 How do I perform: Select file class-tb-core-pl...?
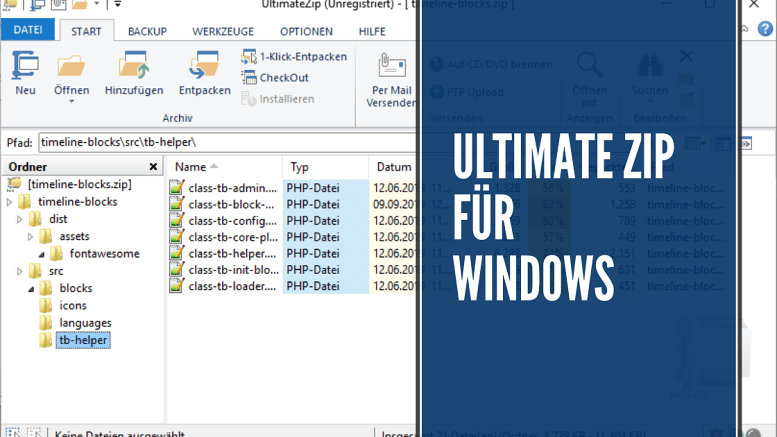click(x=233, y=237)
